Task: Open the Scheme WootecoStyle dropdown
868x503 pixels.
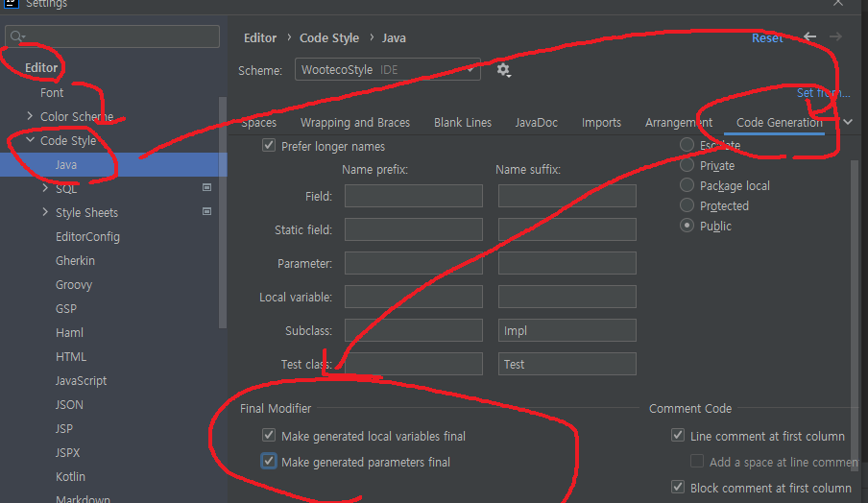Action: tap(388, 70)
